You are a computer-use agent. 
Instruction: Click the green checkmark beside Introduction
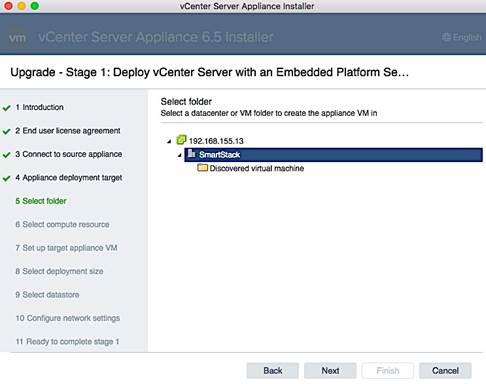click(x=7, y=108)
